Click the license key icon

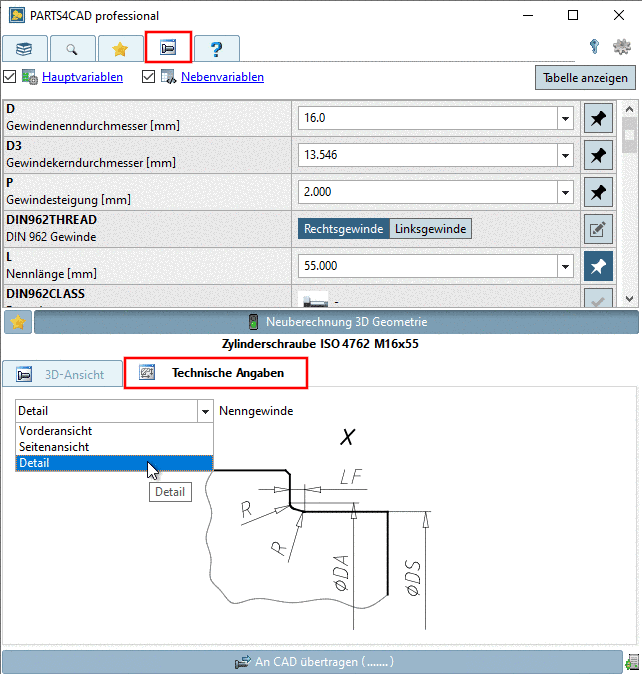[x=594, y=46]
